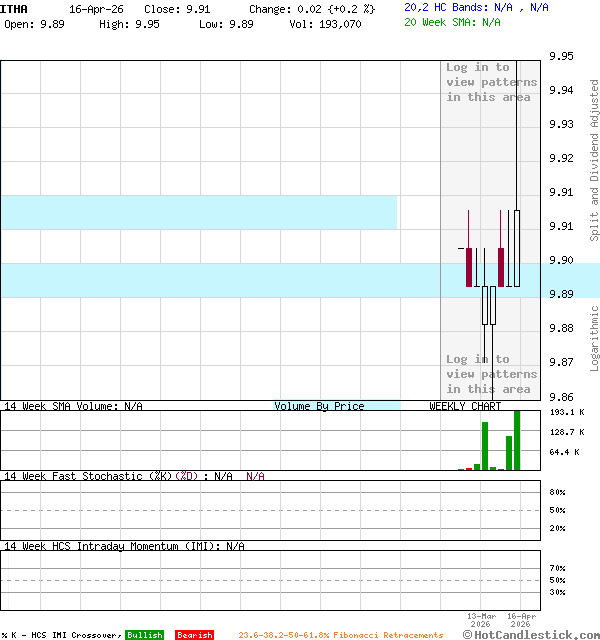Click the 14 Week SMA Volume label
600x640 pixels.
click(x=72, y=406)
